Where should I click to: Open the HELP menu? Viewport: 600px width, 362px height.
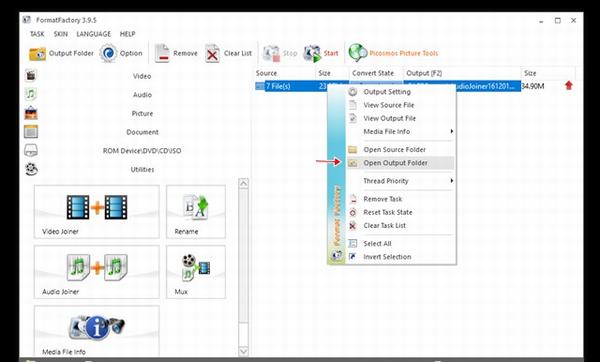pyautogui.click(x=127, y=34)
